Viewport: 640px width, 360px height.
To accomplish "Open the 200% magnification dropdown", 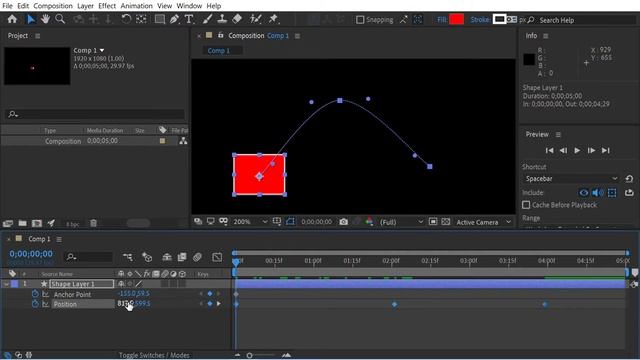I will (x=250, y=222).
